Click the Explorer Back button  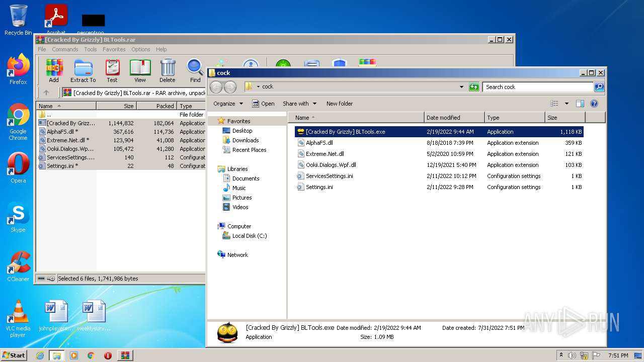[x=216, y=87]
